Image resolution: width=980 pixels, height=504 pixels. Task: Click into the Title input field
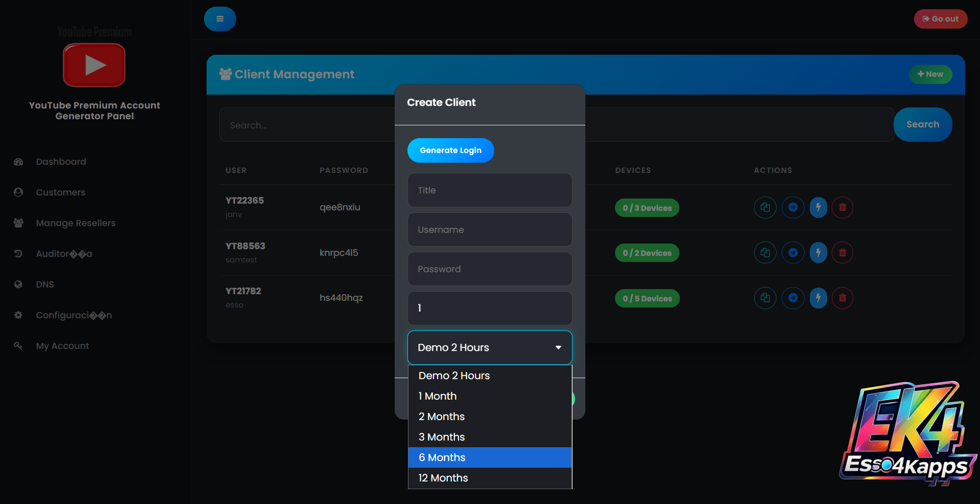pos(489,190)
